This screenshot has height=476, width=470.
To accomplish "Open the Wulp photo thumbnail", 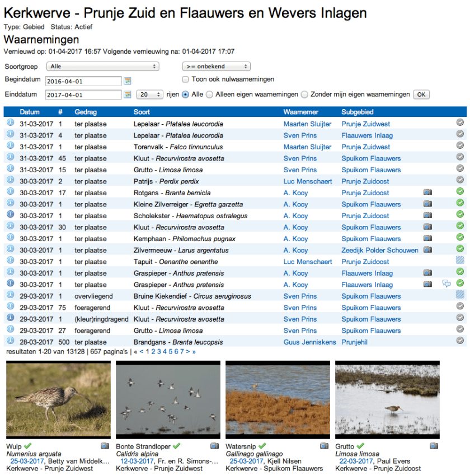I will (59, 400).
